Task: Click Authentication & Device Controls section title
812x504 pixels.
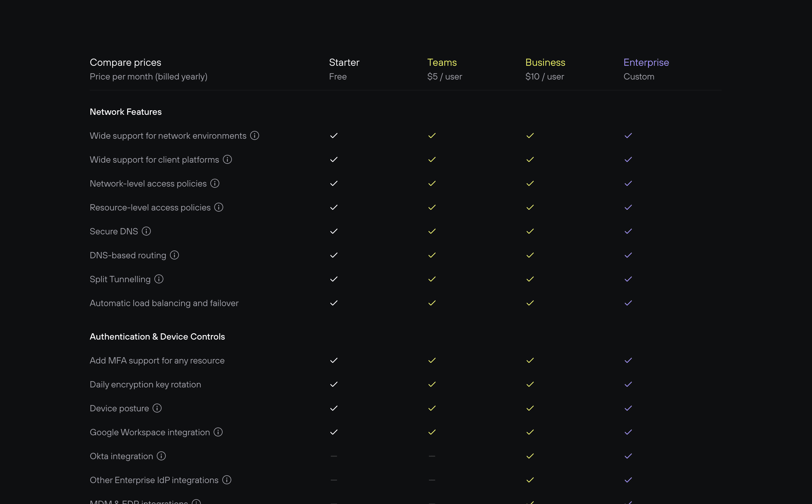Action: [x=157, y=337]
